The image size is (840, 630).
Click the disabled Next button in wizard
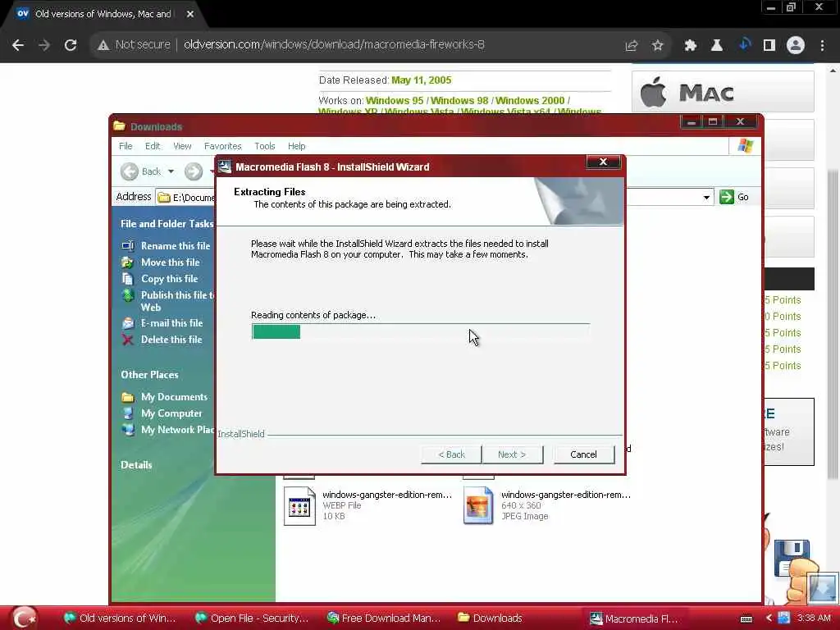click(x=512, y=454)
